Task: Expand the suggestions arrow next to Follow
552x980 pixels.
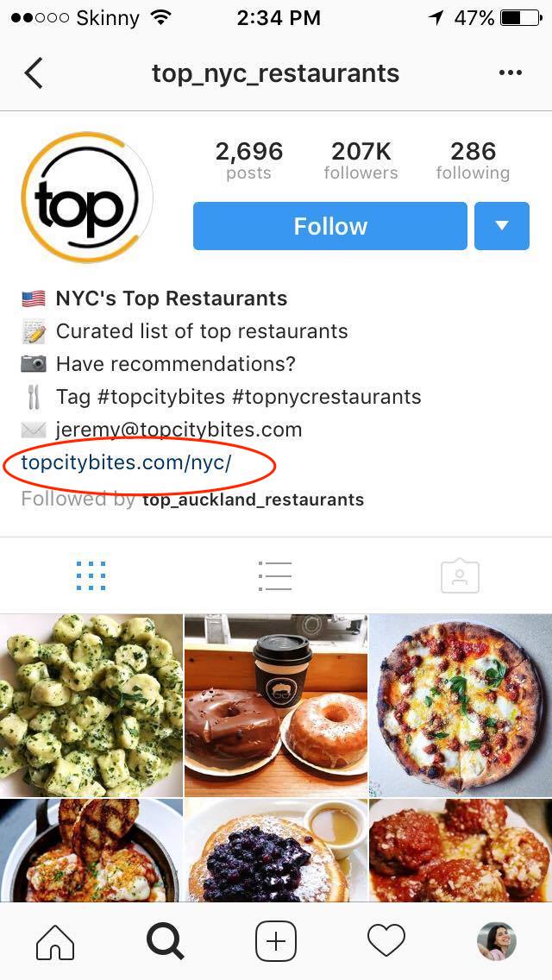Action: tap(502, 226)
